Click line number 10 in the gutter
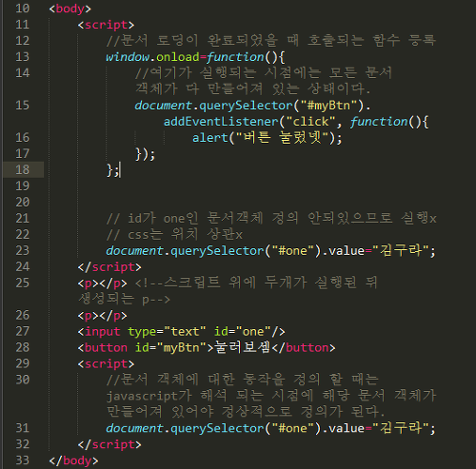Viewport: 476px width, 469px height. 22,9
